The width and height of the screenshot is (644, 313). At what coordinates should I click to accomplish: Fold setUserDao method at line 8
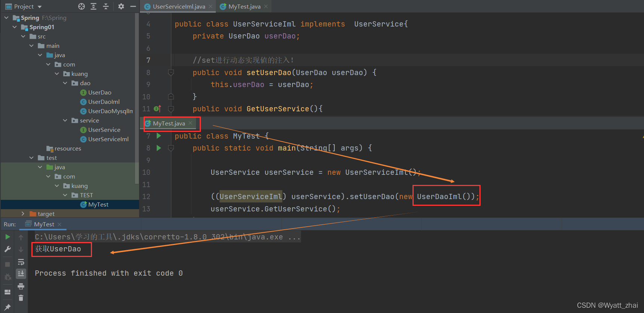coord(171,72)
